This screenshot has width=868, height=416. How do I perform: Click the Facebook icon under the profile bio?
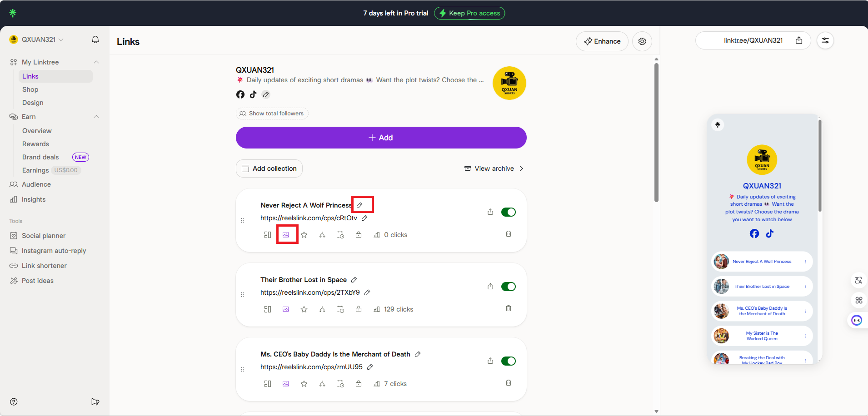coord(240,94)
